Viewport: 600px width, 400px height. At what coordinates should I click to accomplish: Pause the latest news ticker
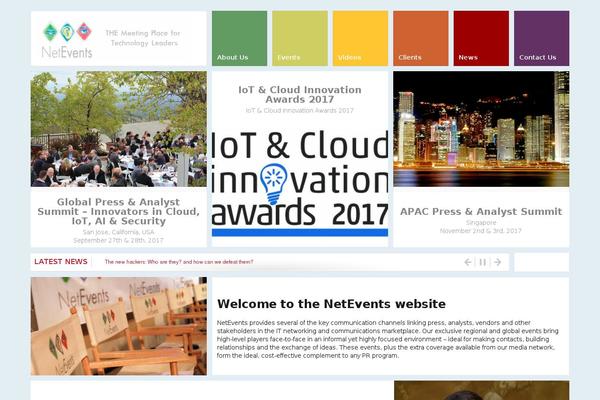pyautogui.click(x=483, y=262)
